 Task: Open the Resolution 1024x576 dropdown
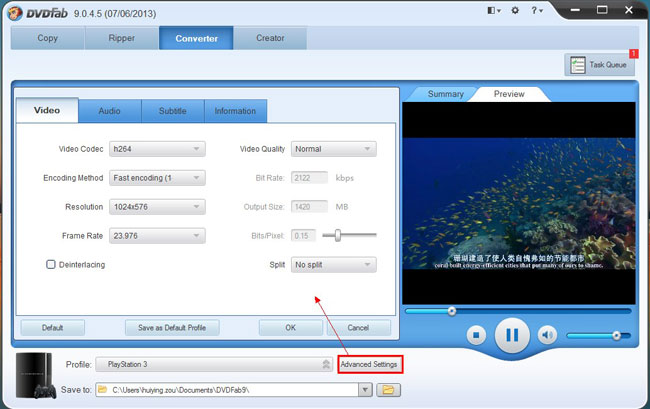click(157, 207)
